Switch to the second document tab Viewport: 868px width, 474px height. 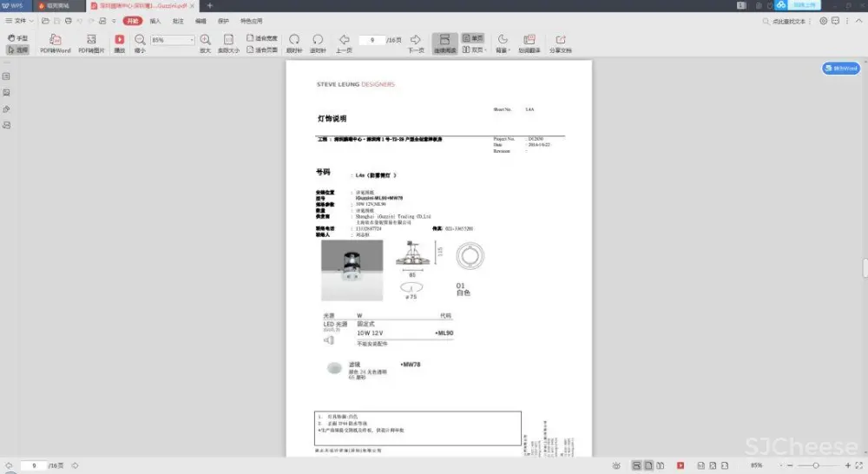click(x=59, y=5)
